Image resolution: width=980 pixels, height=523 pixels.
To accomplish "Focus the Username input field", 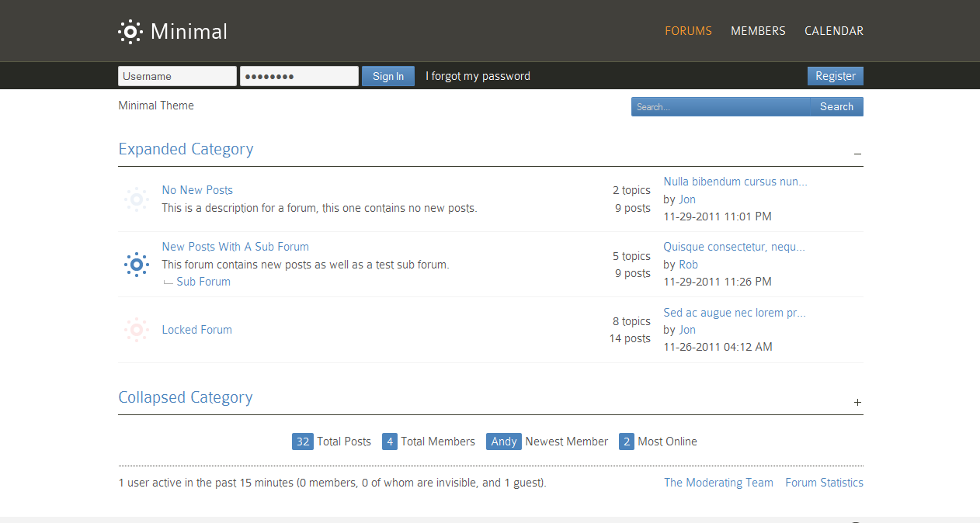I will coord(177,76).
